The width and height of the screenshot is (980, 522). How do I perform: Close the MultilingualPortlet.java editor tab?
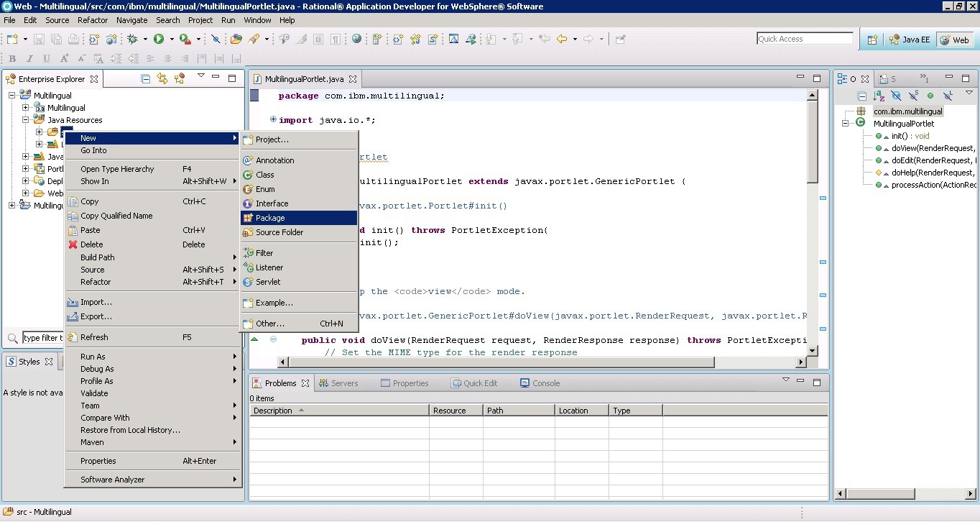353,79
